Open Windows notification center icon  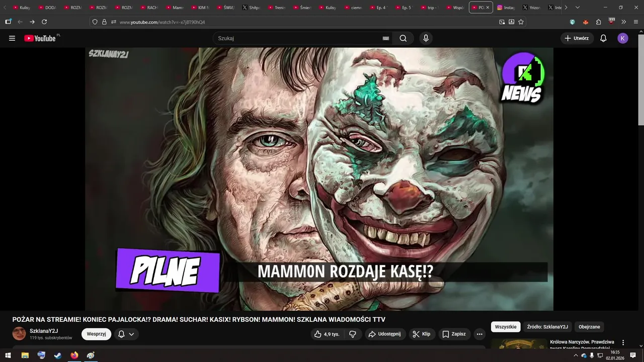(x=633, y=355)
